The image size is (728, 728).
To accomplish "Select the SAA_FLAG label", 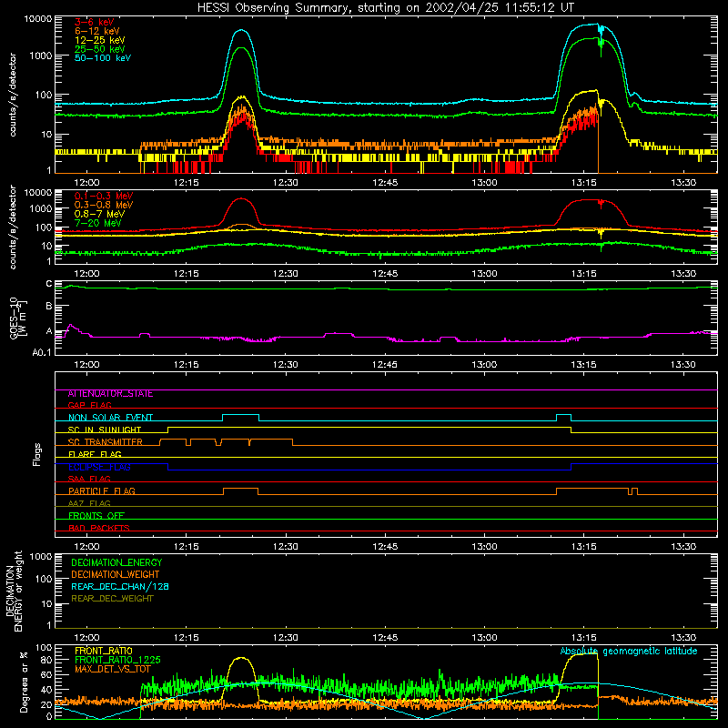I will (89, 479).
